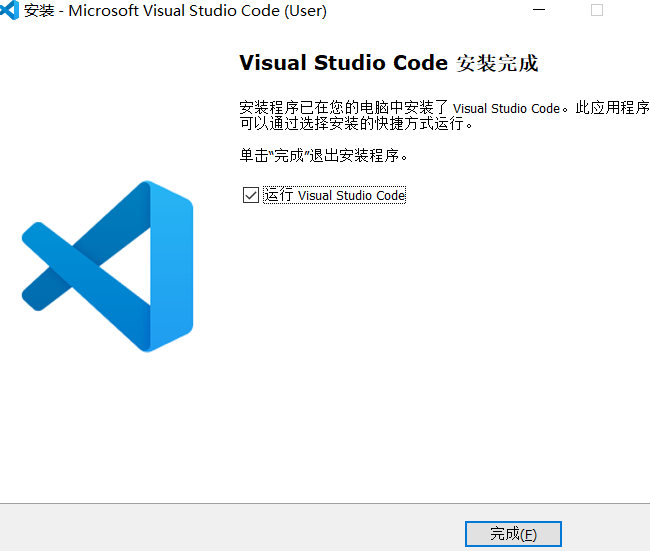Uncheck the 运行 Visual Studio Code checkbox
Viewport: 650px width, 551px height.
251,195
